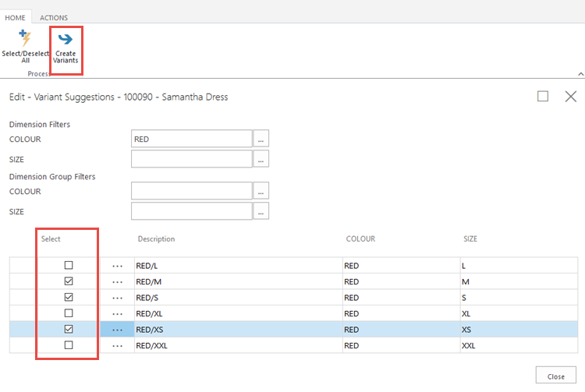This screenshot has width=585, height=392.
Task: Click the Dimension Group SIZE input field
Action: [x=191, y=211]
